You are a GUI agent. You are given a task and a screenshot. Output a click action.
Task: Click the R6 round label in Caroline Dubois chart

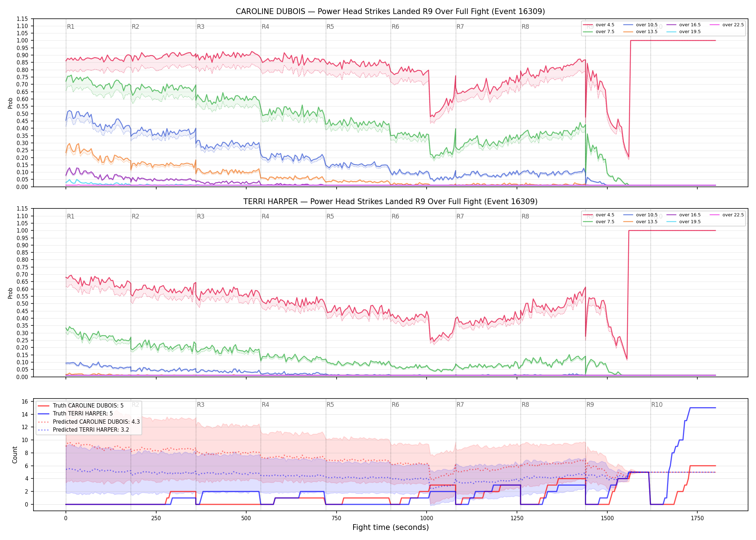click(x=395, y=27)
